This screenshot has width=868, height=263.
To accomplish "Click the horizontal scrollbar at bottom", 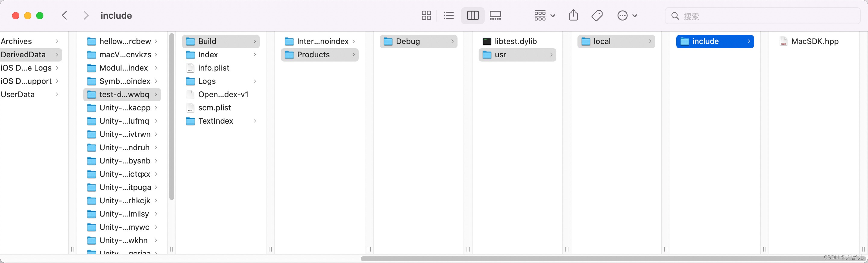I will click(x=613, y=258).
